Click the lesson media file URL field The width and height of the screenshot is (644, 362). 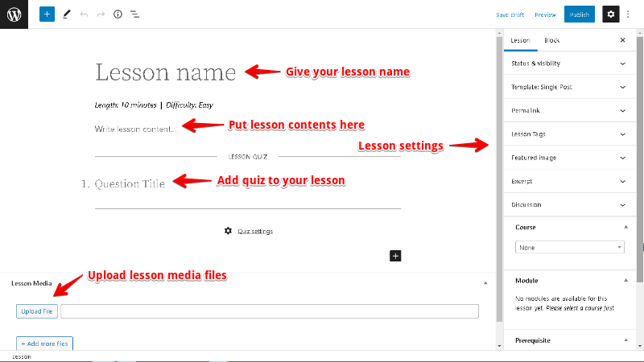pos(270,311)
